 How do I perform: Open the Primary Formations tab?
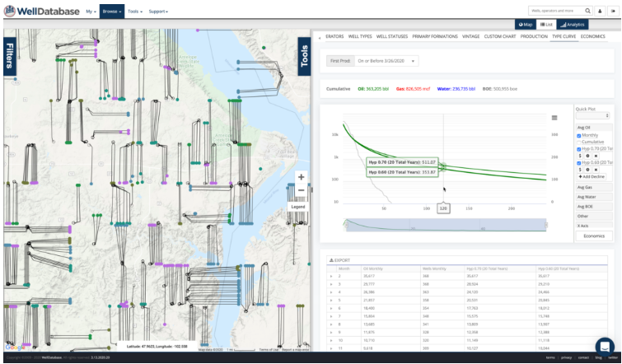click(x=435, y=36)
